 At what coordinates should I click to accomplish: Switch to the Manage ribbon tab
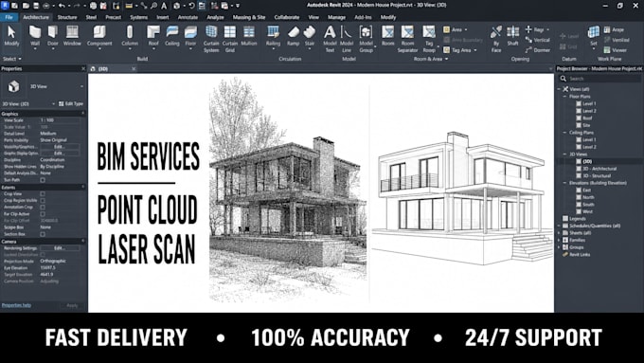click(336, 17)
